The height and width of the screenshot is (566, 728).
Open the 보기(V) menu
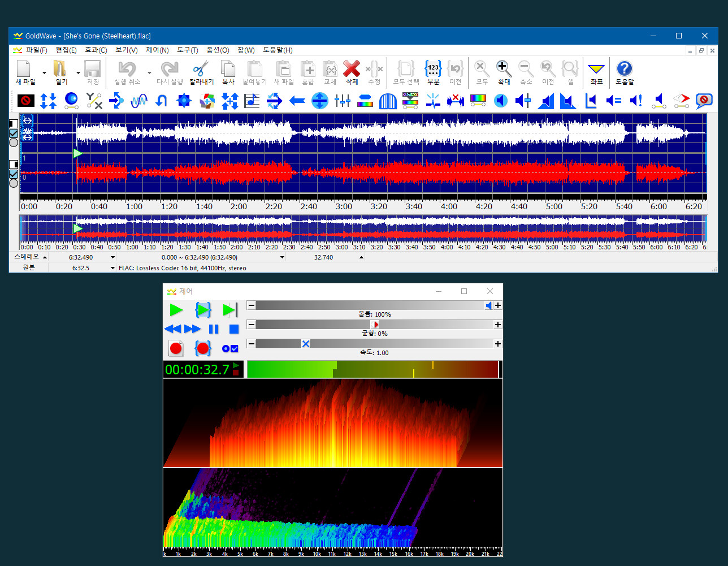pos(127,50)
